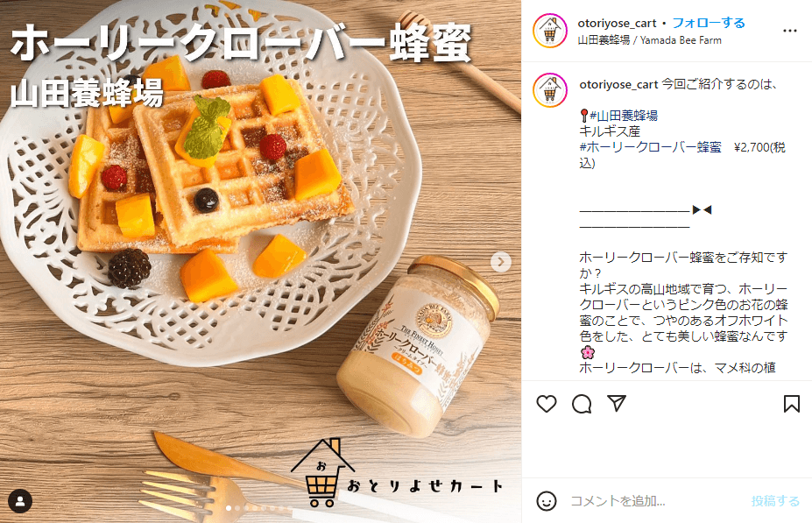Open otoriyose_cart username in header
Viewport: 812px width, 523px height.
click(617, 24)
